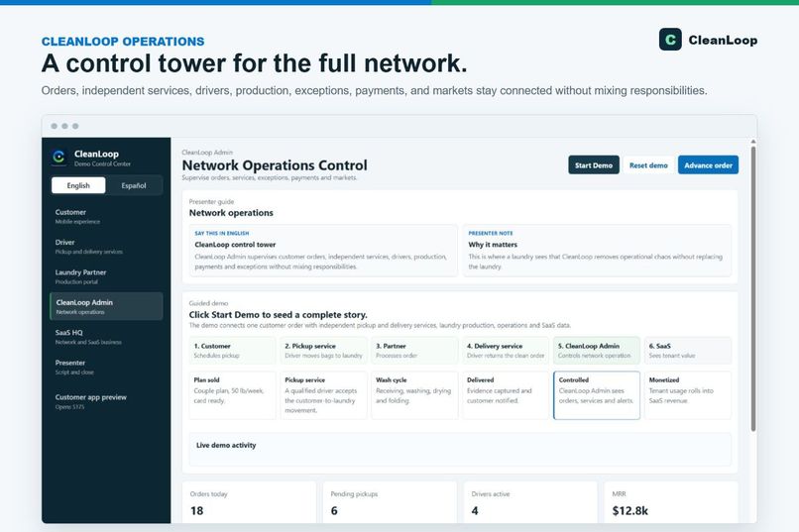Screen dimensions: 799x532
Task: Click the Click Start Demo to seed heading
Action: coord(279,315)
